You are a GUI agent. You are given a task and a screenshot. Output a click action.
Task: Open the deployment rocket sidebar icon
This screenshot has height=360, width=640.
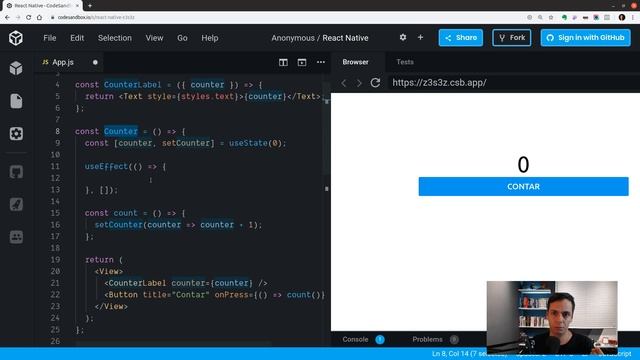tap(16, 204)
